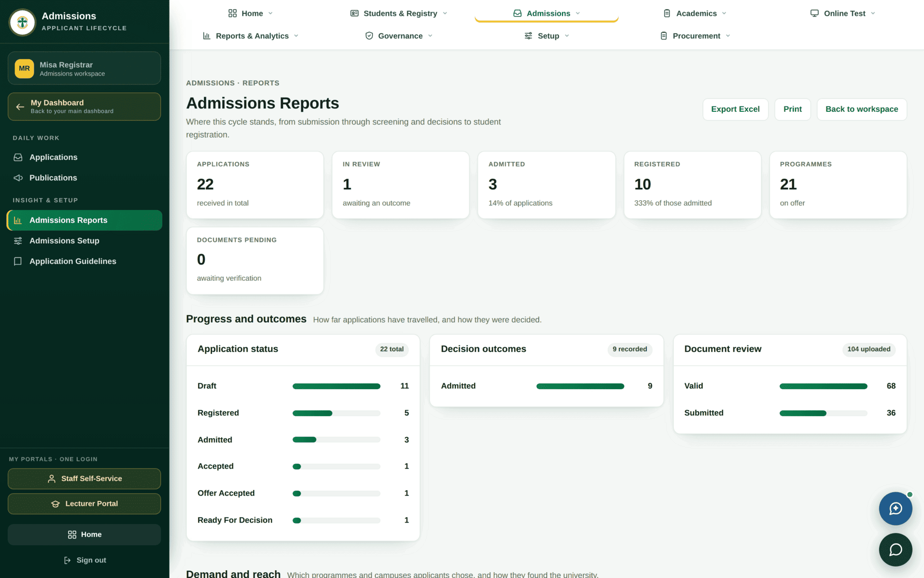924x578 pixels.
Task: Click the Reports & Analytics chart icon
Action: 207,36
